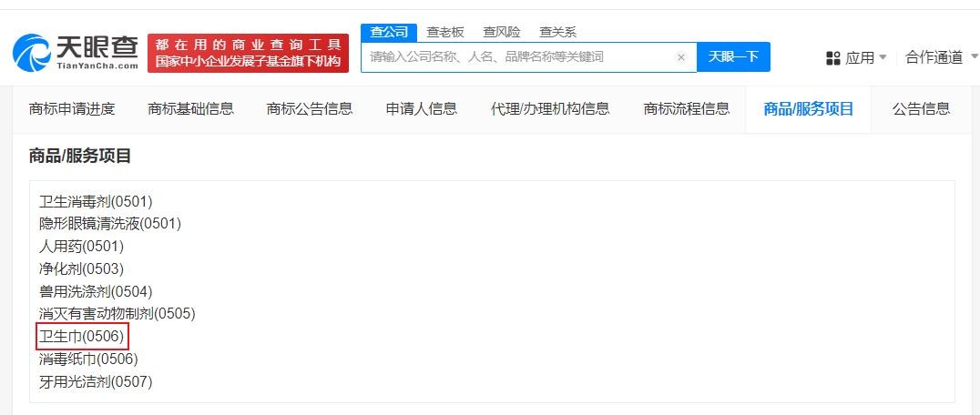Switch to the 查老板 search tab
The image size is (980, 415).
click(x=445, y=33)
